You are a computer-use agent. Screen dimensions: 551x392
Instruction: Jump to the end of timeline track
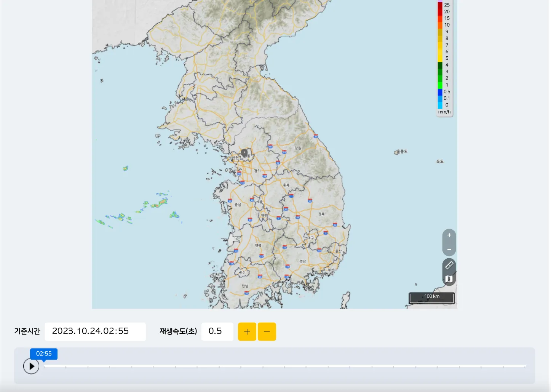coord(525,366)
